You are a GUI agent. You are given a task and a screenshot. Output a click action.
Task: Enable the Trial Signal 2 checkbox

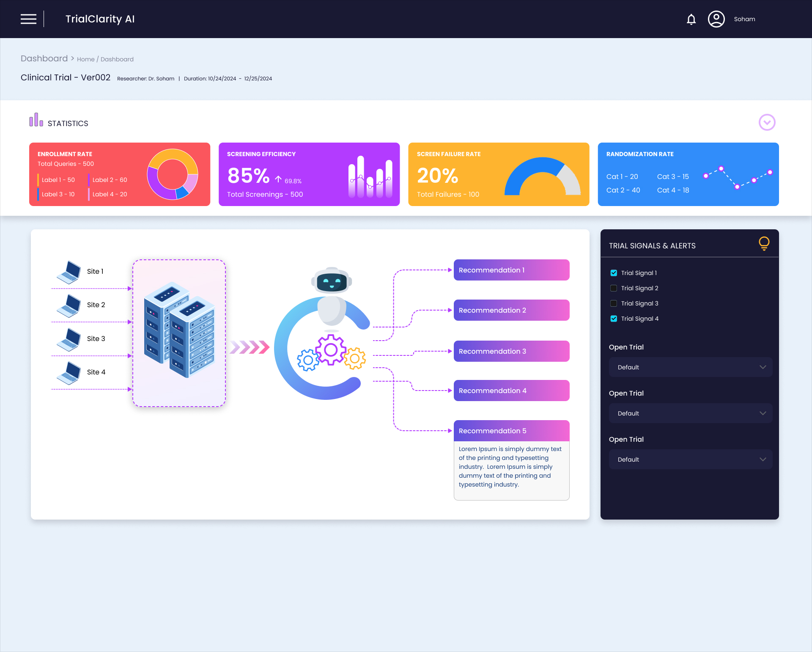(614, 288)
